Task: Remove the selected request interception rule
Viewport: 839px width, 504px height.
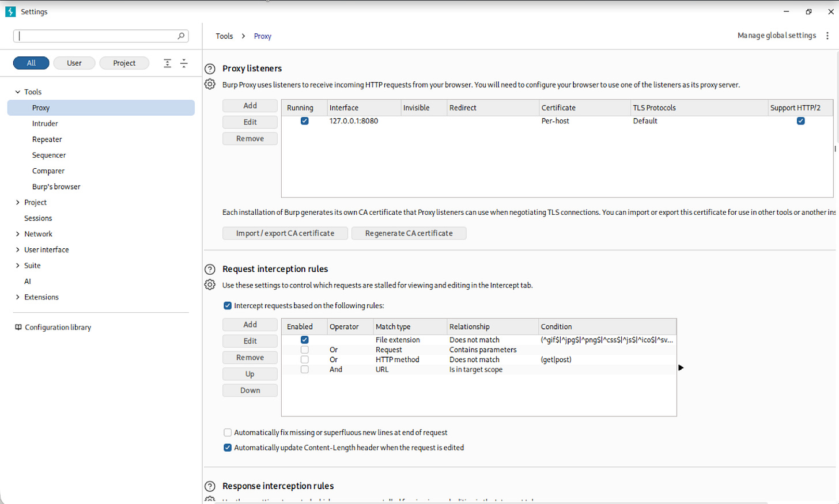Action: pos(250,358)
